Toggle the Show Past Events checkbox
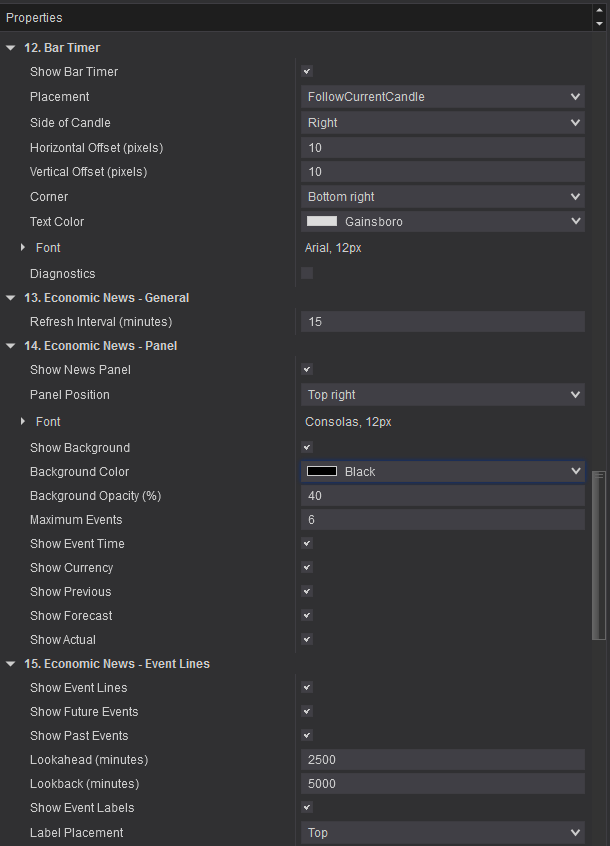This screenshot has width=610, height=846. [307, 736]
